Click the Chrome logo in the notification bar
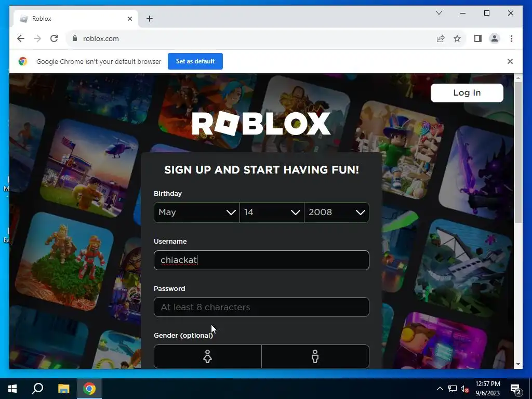Screen dimensions: 532x399 (x=23, y=61)
